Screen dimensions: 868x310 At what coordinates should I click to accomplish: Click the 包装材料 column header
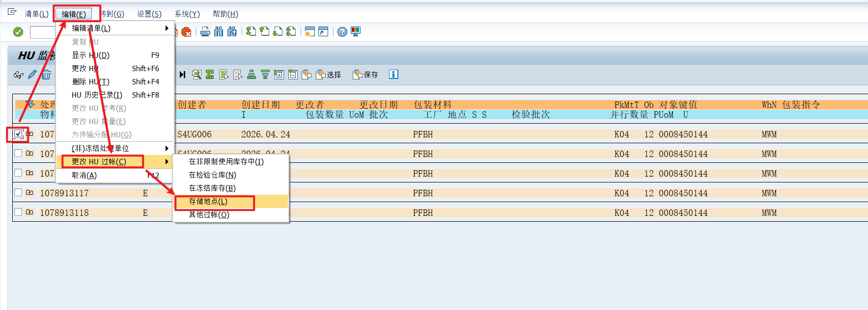[432, 104]
